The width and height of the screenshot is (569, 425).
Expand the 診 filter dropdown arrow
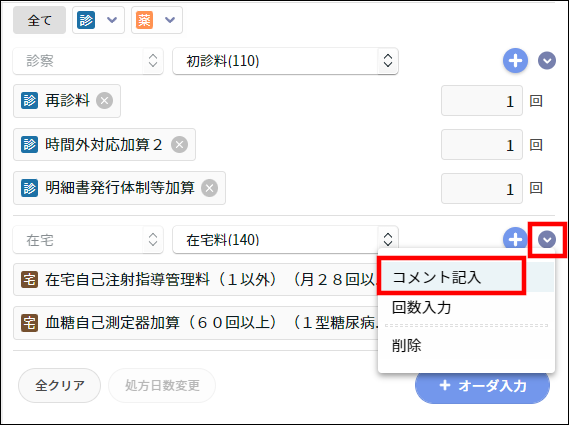(112, 20)
